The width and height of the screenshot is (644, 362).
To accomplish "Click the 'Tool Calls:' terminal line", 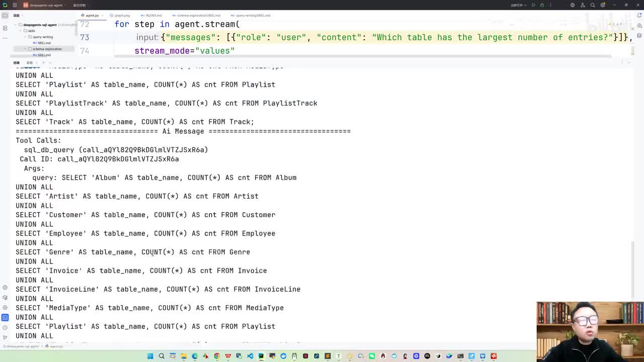I will 38,140.
